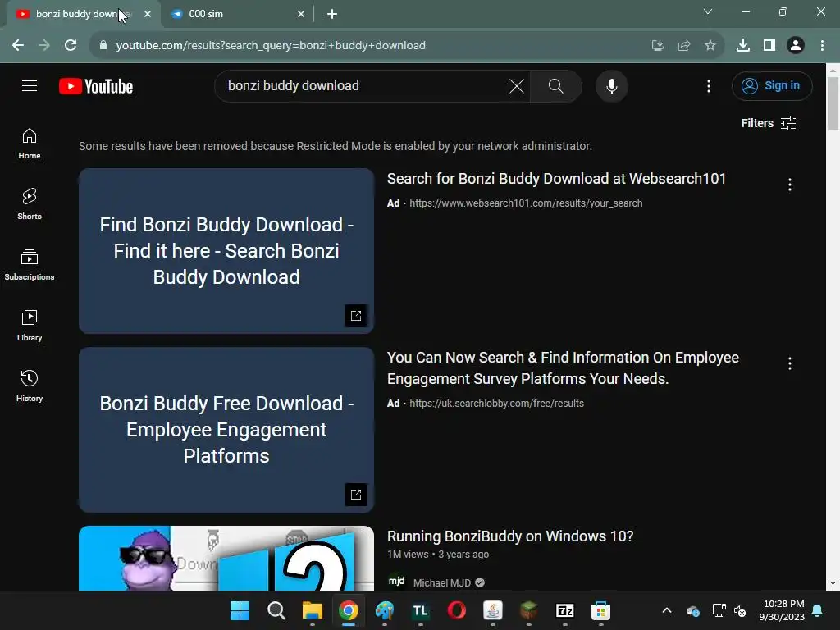The height and width of the screenshot is (630, 840).
Task: Open Shorts in the sidebar
Action: click(x=30, y=204)
